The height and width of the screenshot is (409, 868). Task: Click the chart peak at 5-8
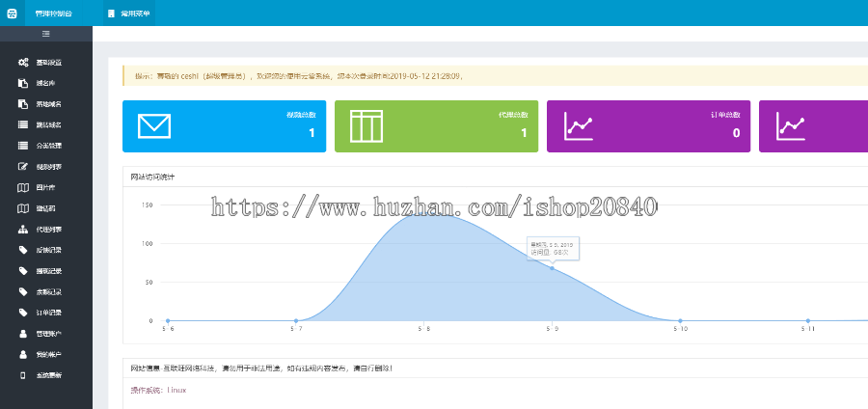[x=424, y=213]
